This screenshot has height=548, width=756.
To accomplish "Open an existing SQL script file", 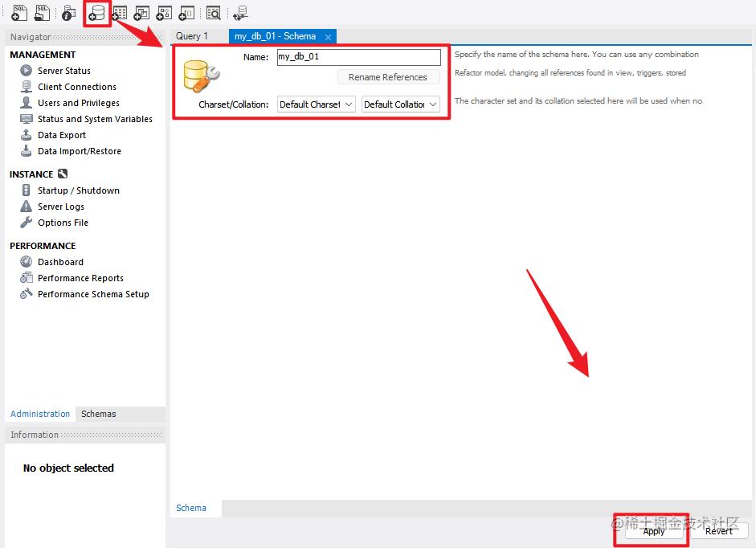I will coord(42,12).
